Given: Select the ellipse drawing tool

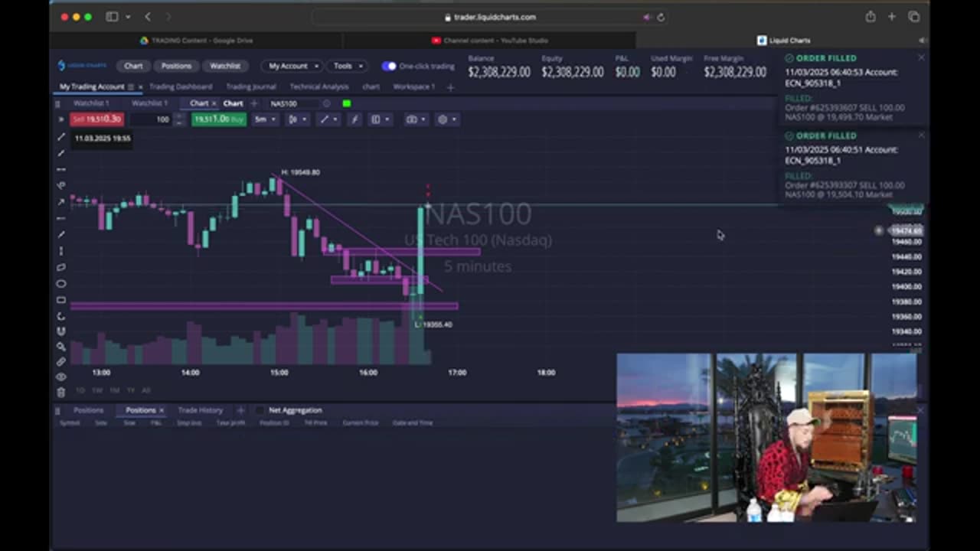Looking at the screenshot, I should (61, 284).
